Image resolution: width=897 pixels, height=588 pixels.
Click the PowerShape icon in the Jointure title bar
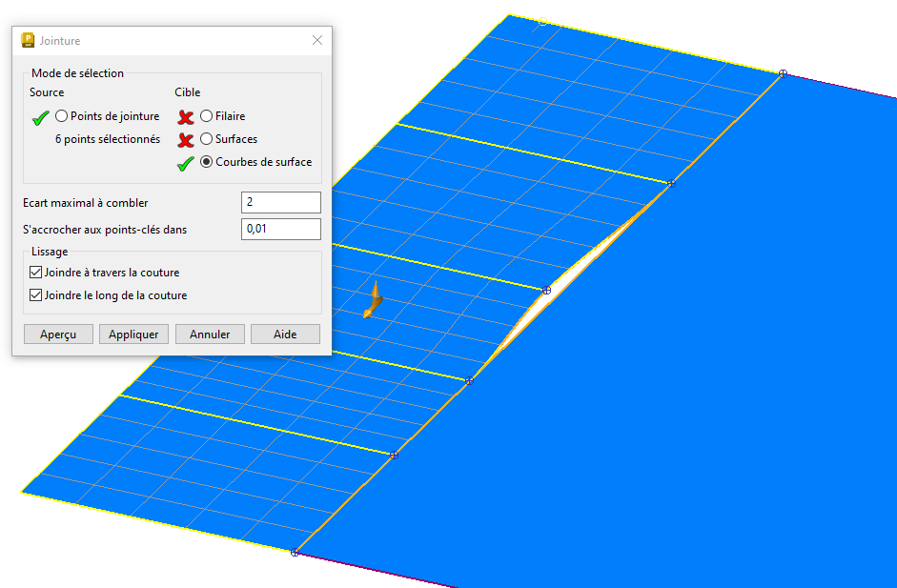(28, 41)
